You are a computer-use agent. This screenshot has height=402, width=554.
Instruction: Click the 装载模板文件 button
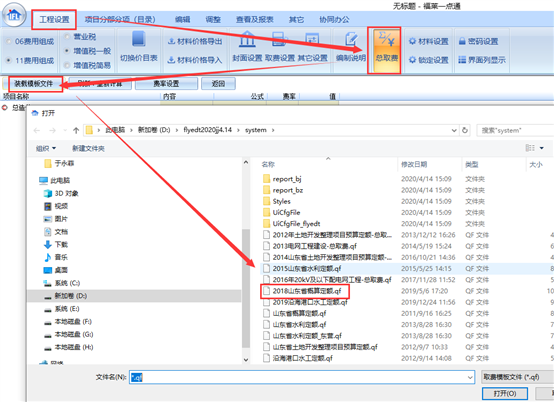pos(34,84)
